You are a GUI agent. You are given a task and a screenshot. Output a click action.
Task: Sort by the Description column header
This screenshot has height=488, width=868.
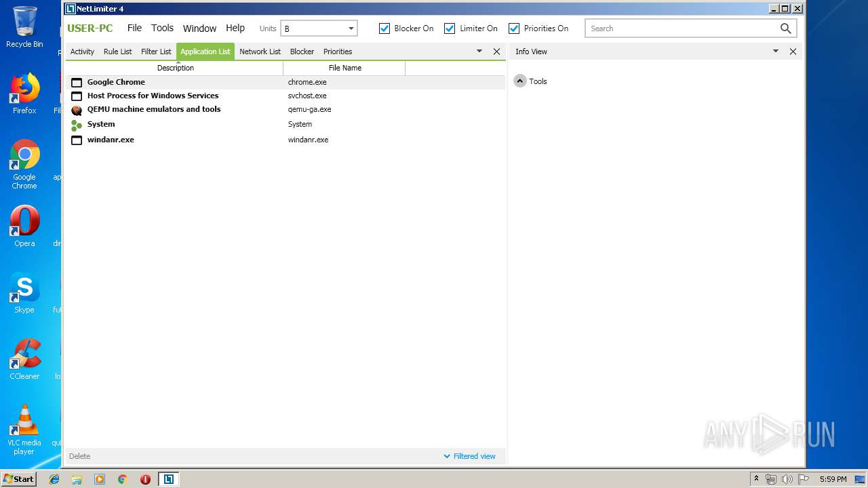coord(176,68)
